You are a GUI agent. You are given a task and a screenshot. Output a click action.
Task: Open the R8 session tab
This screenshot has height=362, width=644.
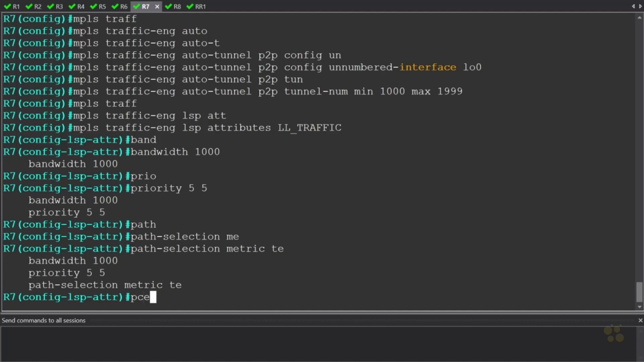177,6
